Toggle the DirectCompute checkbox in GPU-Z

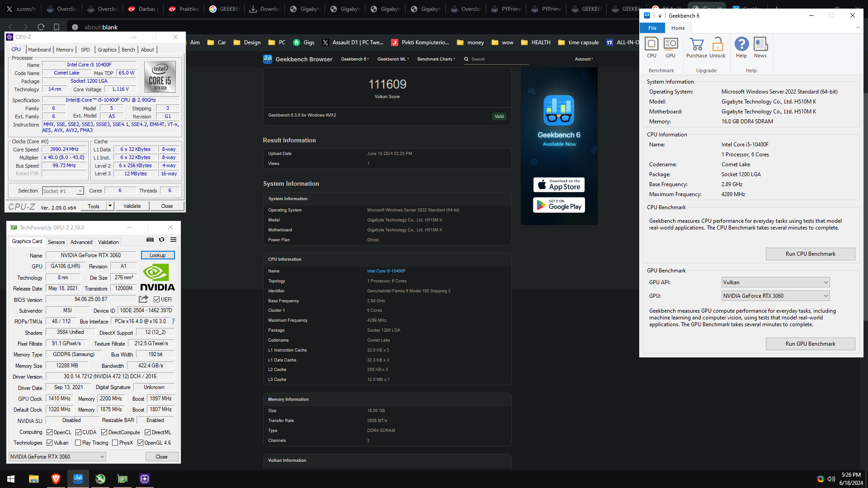[x=104, y=432]
